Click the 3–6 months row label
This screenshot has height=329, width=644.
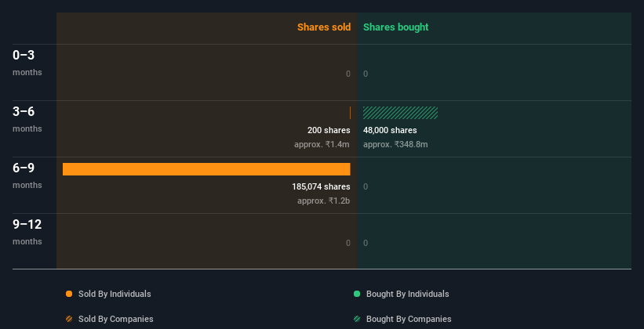tap(27, 119)
